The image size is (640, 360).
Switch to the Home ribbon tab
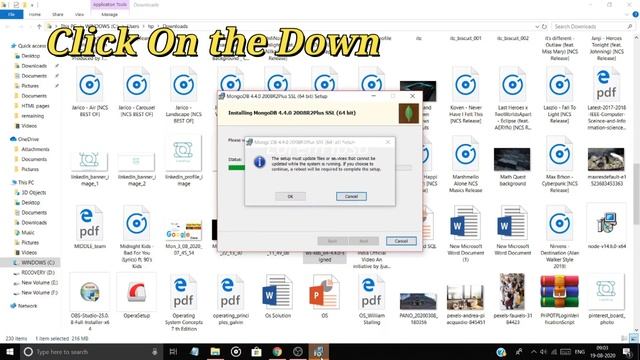(x=35, y=14)
